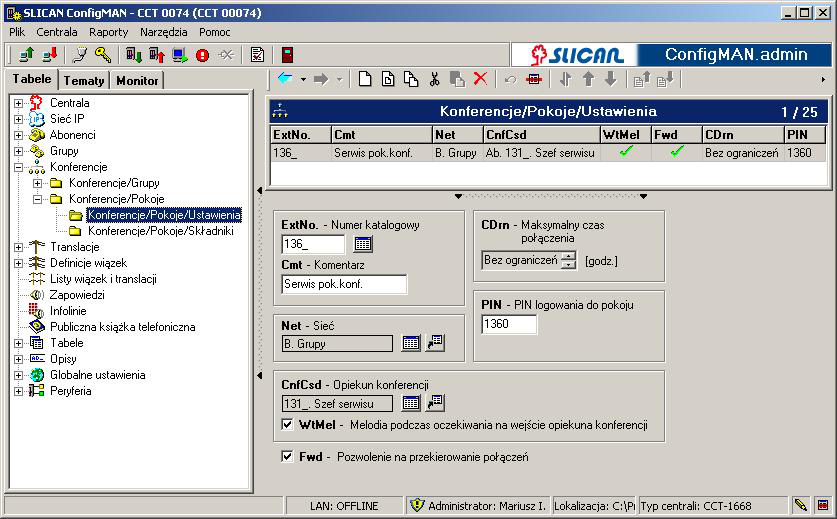Screen dimensions: 837x519
Task: Select Zapowiedzi in the tree
Action: [77, 295]
